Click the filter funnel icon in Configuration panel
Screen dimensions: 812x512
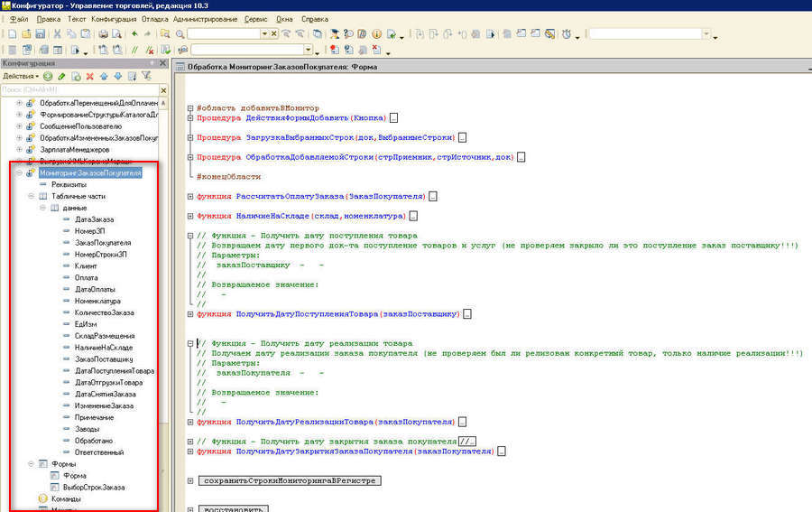click(146, 77)
